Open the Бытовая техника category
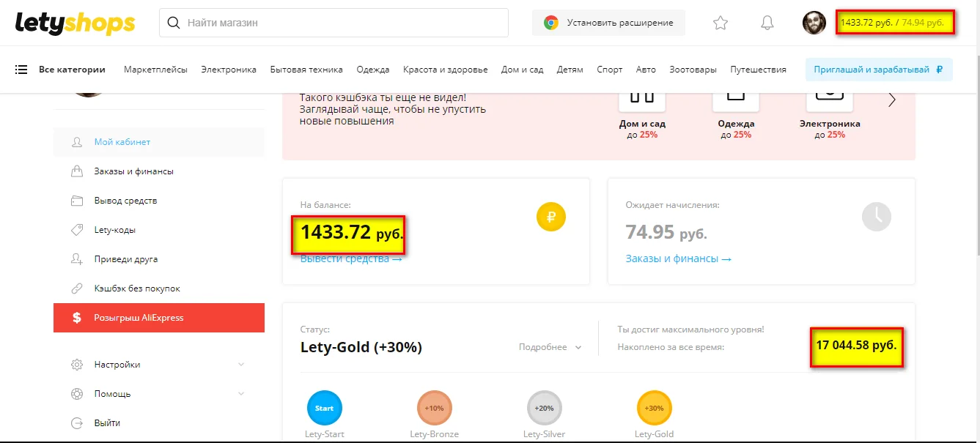Screen dimensions: 980x443 (x=306, y=70)
